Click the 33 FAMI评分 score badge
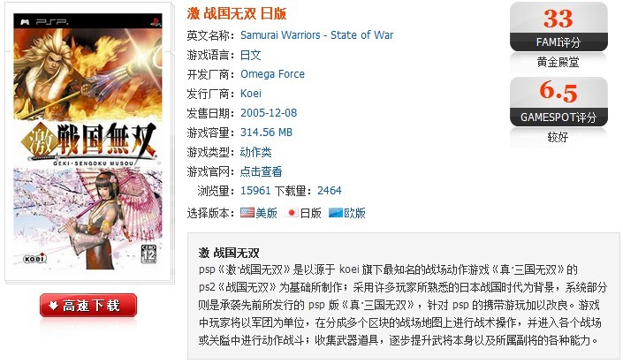The image size is (623, 364). pos(558,27)
